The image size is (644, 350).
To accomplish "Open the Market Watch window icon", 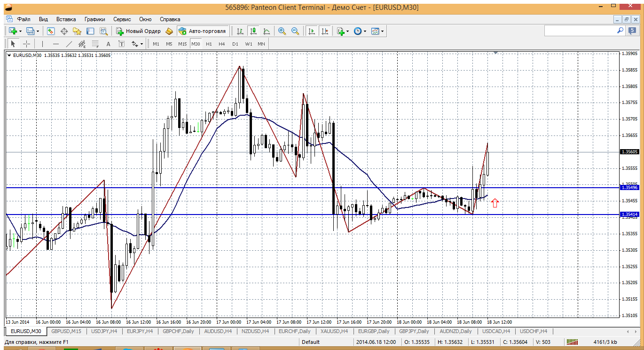I will point(51,31).
